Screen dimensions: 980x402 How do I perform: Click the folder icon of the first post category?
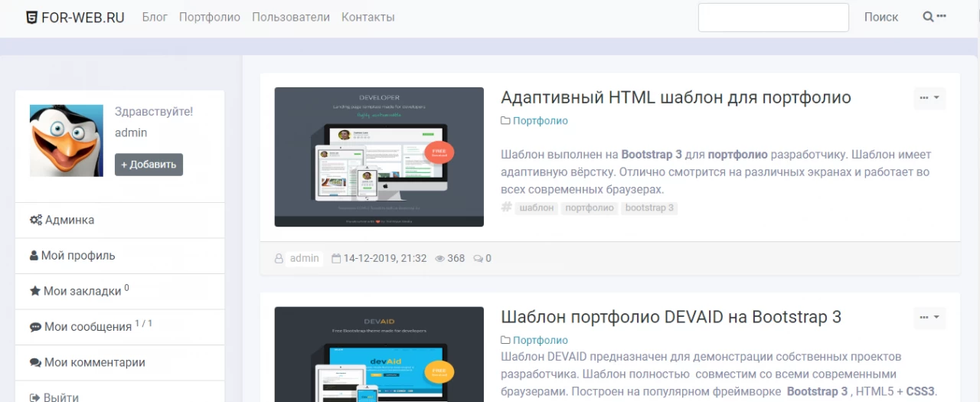(505, 121)
